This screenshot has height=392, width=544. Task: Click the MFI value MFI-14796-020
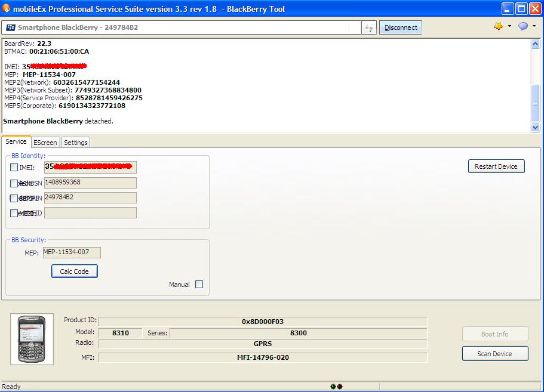(x=263, y=357)
